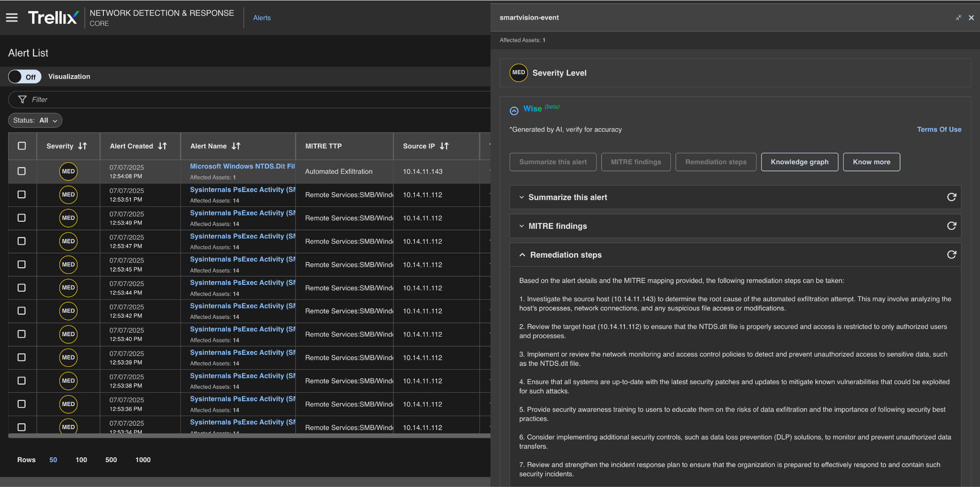Refresh the Remediation steps section
Viewport: 980px width, 487px height.
(951, 255)
